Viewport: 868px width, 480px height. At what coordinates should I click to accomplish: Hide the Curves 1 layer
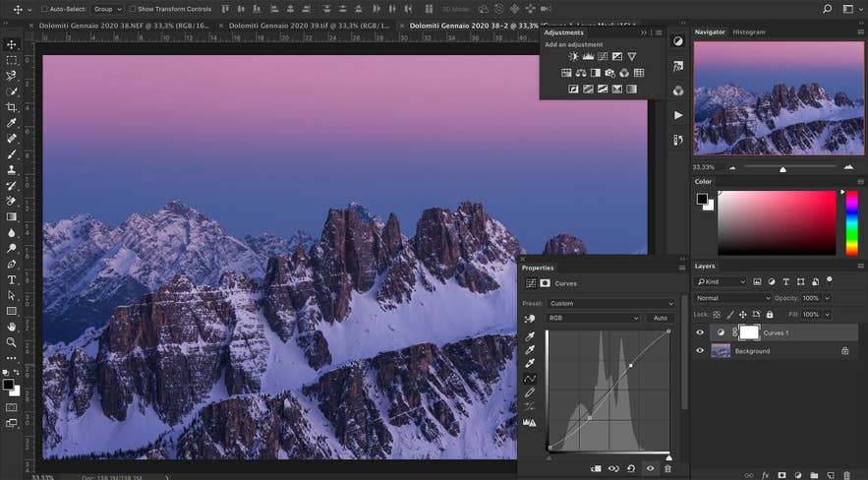pos(700,332)
